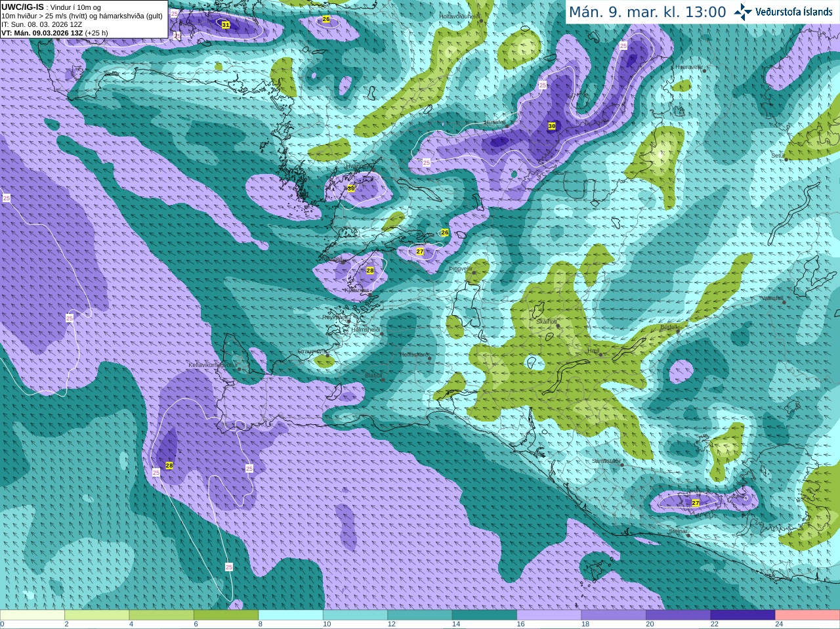Click the Hveravellir station label
The image size is (840, 629).
[x=689, y=67]
